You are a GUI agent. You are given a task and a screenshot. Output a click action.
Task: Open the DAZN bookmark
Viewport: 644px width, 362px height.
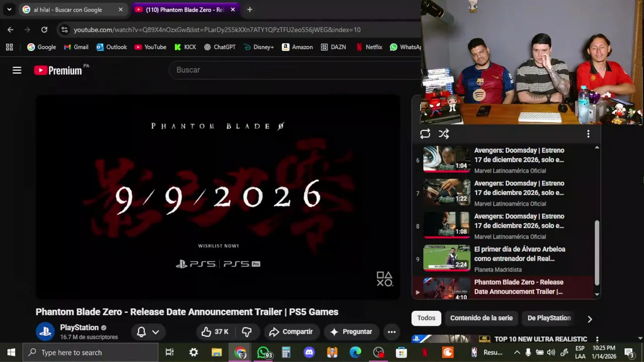tap(333, 47)
